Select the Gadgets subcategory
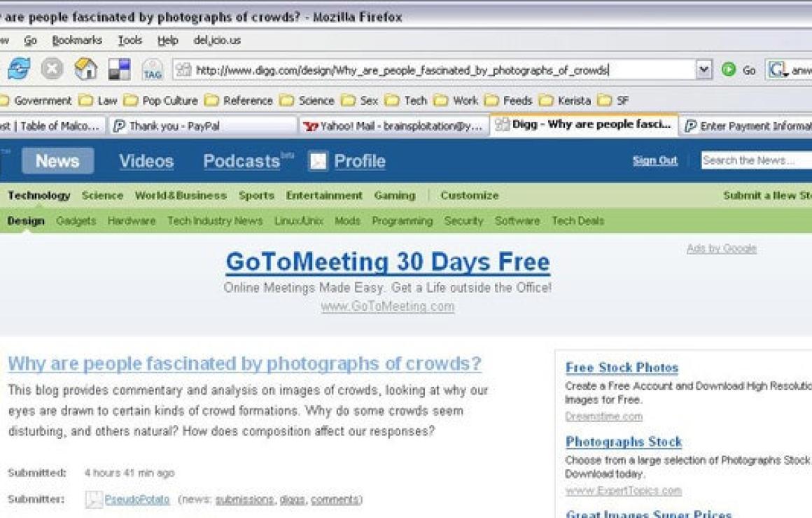This screenshot has width=812, height=518. pos(76,220)
